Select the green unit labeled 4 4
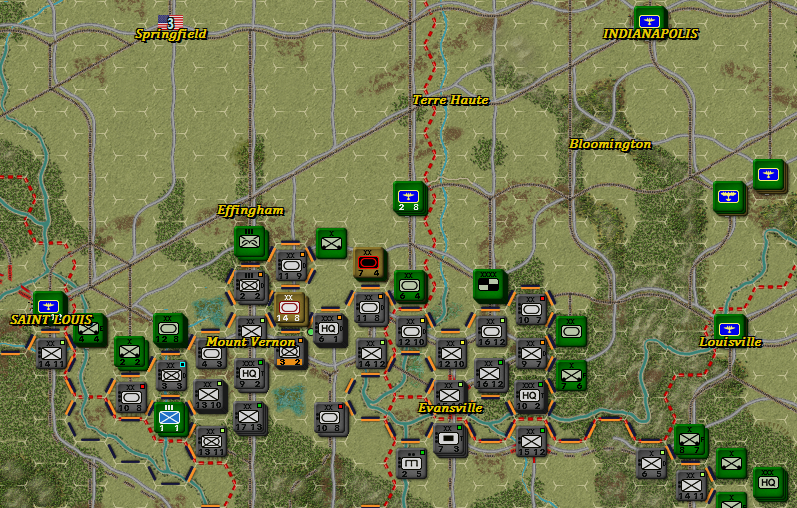This screenshot has height=508, width=797. pyautogui.click(x=89, y=331)
